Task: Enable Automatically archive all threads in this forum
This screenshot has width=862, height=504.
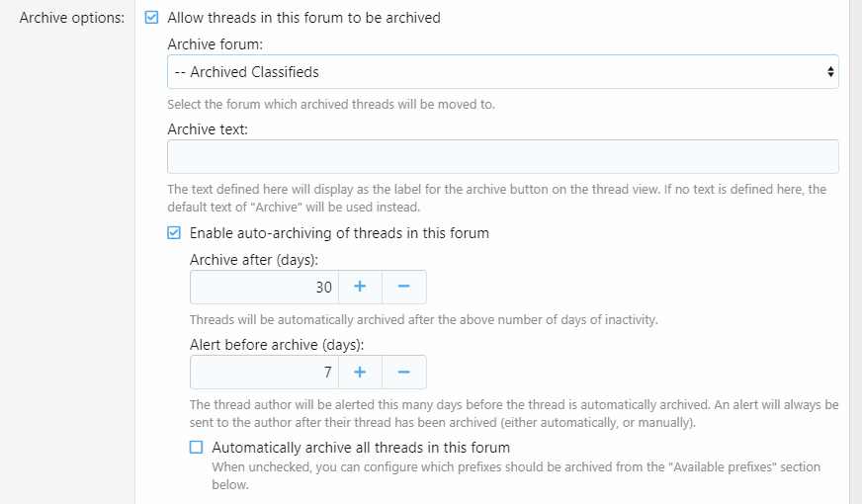Action: (x=196, y=447)
